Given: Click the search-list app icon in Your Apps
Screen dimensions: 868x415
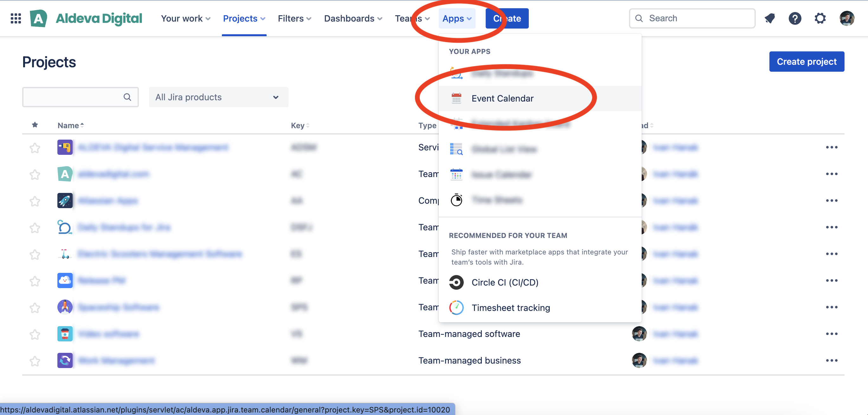Looking at the screenshot, I should [457, 149].
